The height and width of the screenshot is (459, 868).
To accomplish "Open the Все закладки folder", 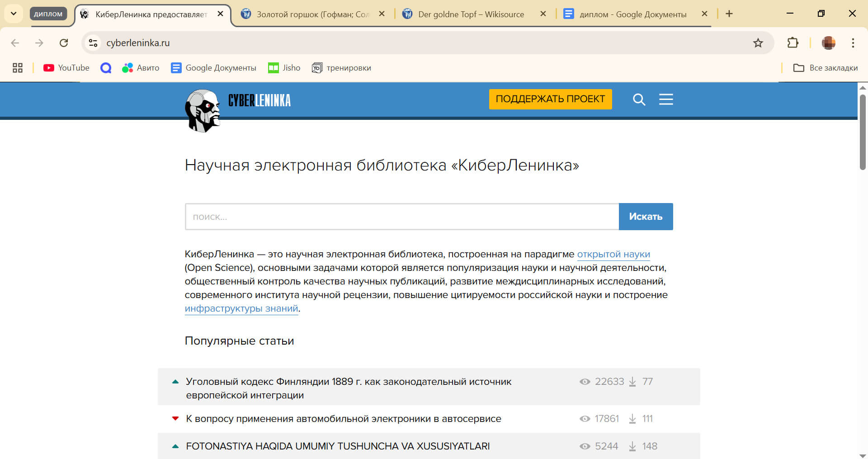I will coord(825,68).
